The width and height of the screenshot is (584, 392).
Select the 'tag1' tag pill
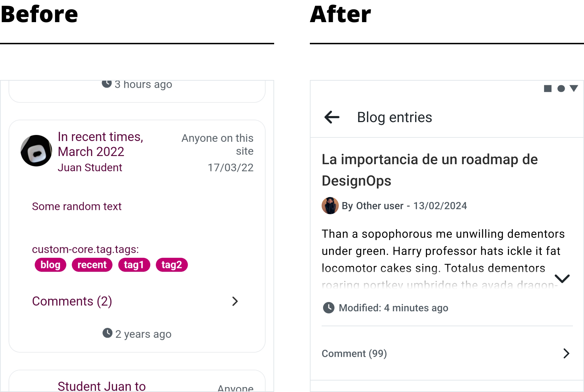[134, 265]
